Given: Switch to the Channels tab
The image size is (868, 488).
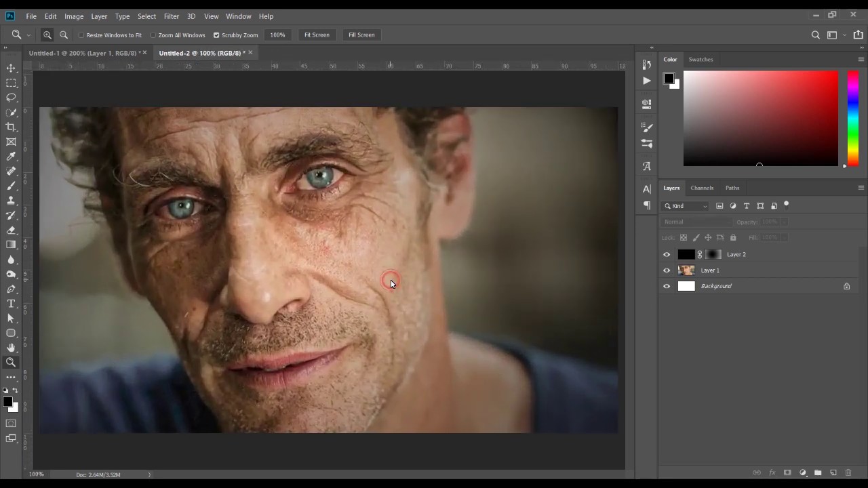Looking at the screenshot, I should (x=702, y=188).
